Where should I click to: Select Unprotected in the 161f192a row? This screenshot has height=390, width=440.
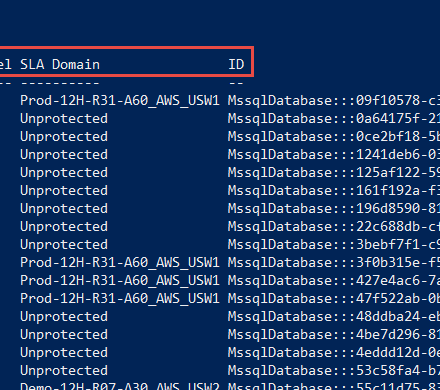coord(64,190)
